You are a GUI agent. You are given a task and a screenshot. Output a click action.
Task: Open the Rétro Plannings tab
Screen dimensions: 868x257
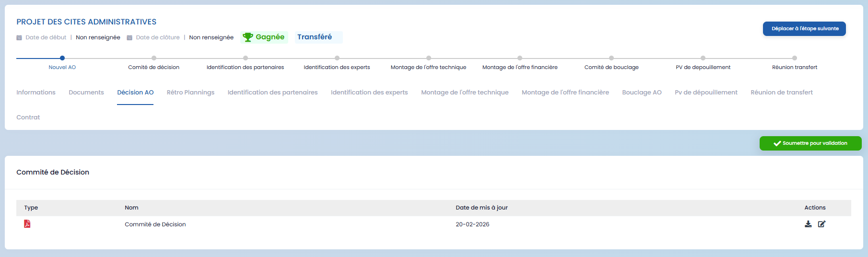click(190, 93)
